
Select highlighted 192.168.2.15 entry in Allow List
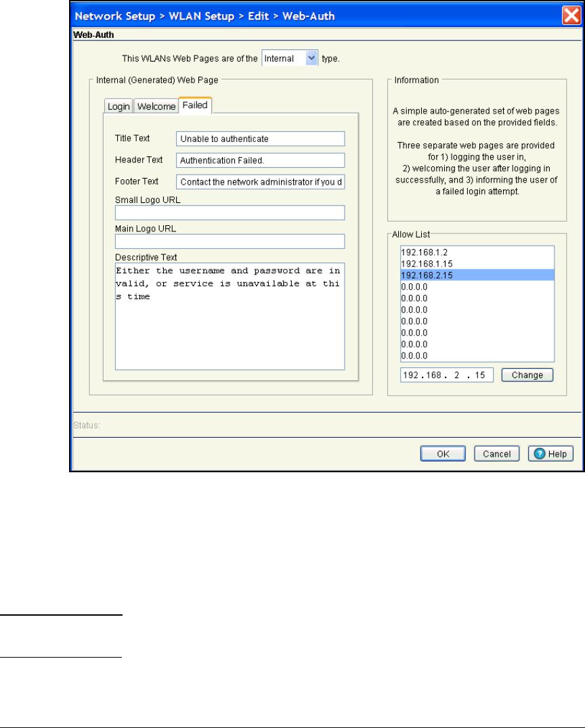(x=477, y=275)
